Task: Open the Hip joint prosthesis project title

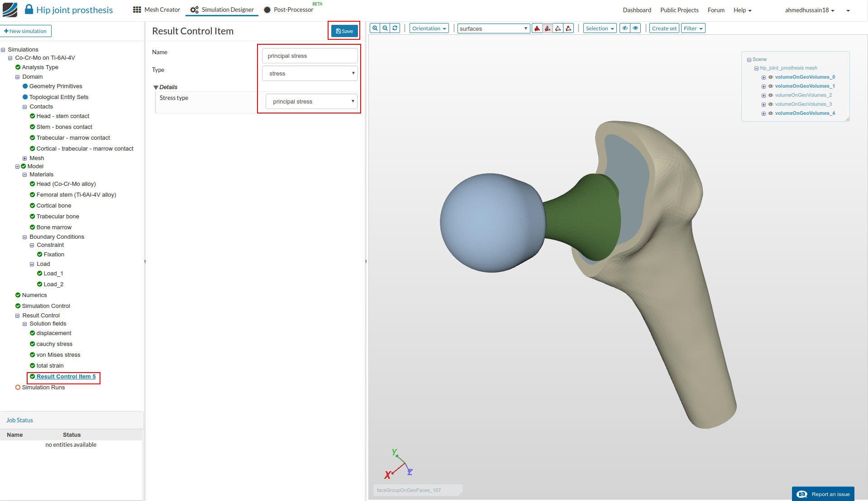Action: pos(75,10)
